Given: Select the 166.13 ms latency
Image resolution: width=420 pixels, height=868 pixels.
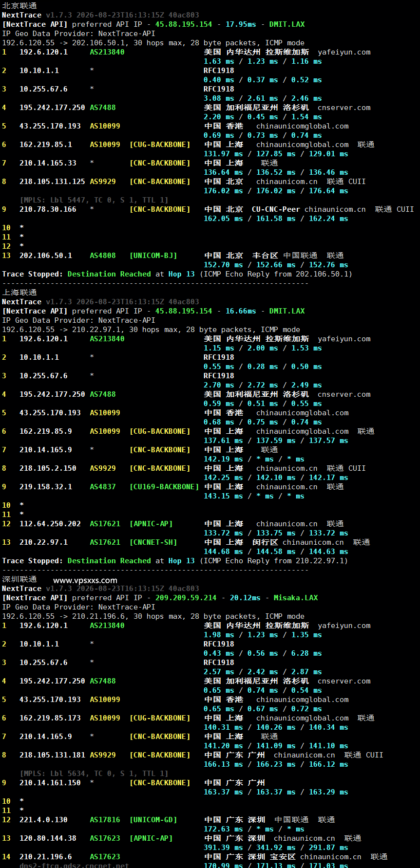Looking at the screenshot, I should pyautogui.click(x=223, y=764).
